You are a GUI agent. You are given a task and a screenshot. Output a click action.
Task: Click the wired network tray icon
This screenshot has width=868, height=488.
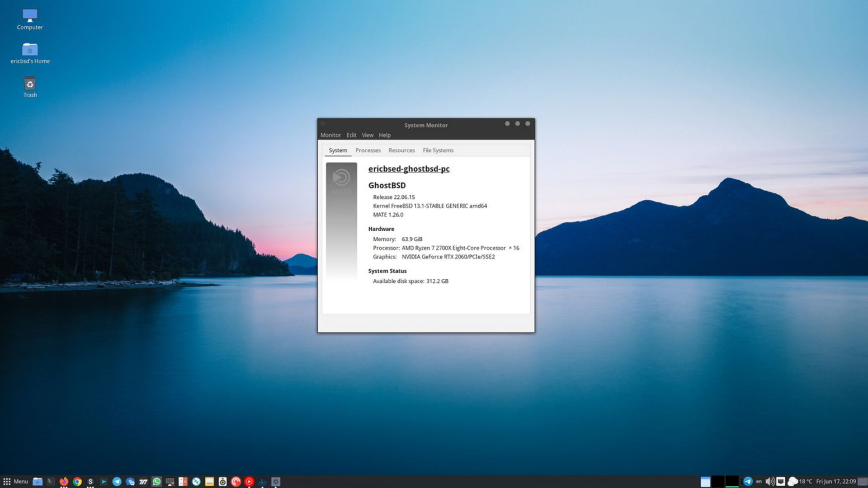coord(781,482)
